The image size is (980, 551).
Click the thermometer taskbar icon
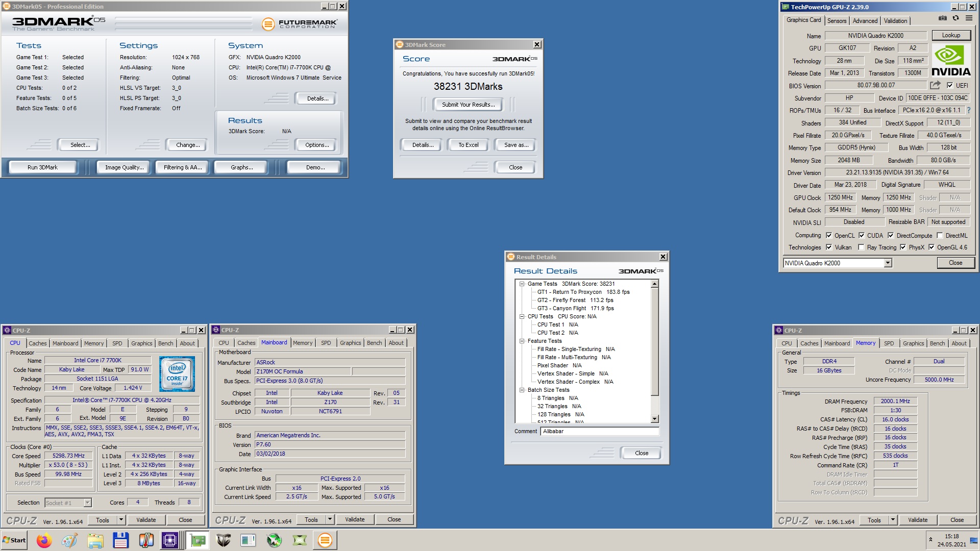click(146, 540)
